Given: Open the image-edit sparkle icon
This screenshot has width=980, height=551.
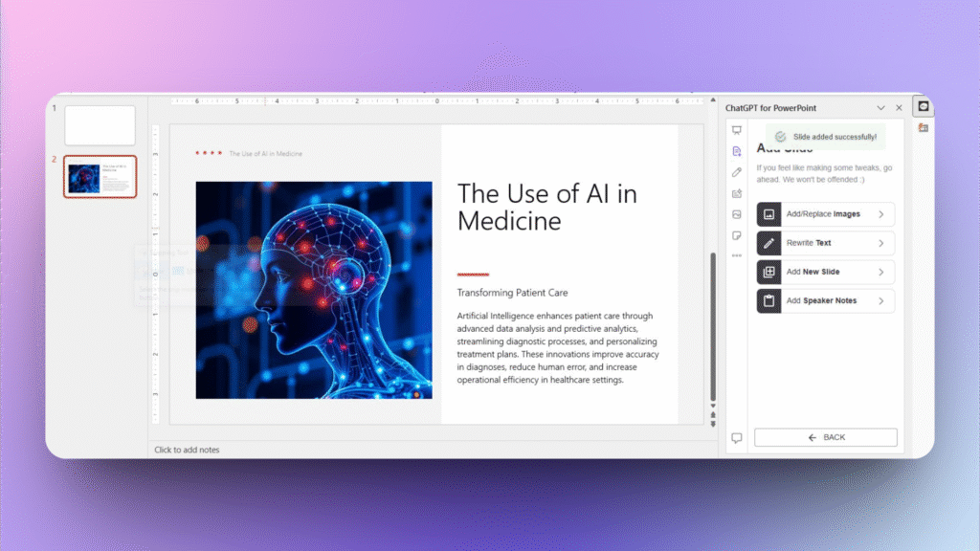Looking at the screenshot, I should pos(737,193).
